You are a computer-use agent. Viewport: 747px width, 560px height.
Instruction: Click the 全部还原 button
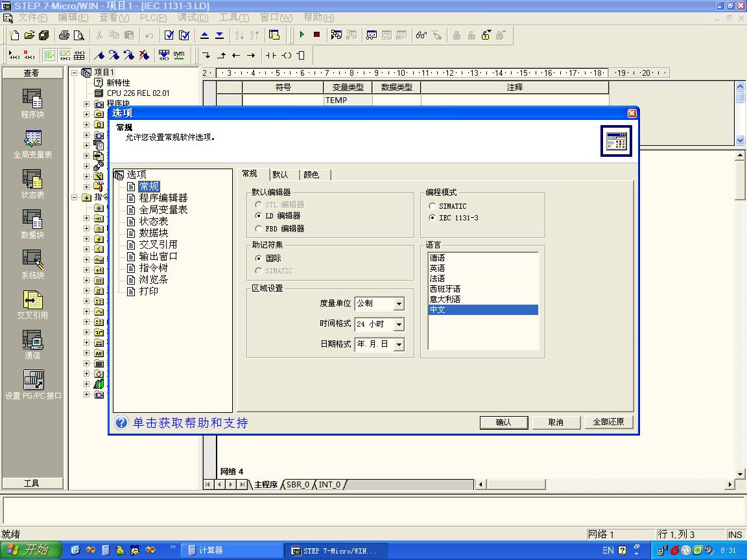pyautogui.click(x=608, y=422)
